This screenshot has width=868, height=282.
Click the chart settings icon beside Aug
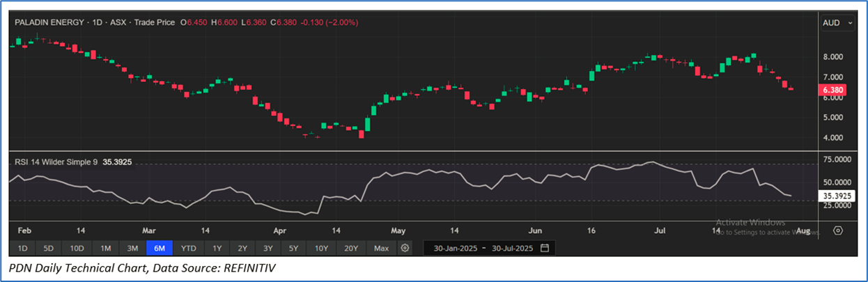(x=838, y=230)
